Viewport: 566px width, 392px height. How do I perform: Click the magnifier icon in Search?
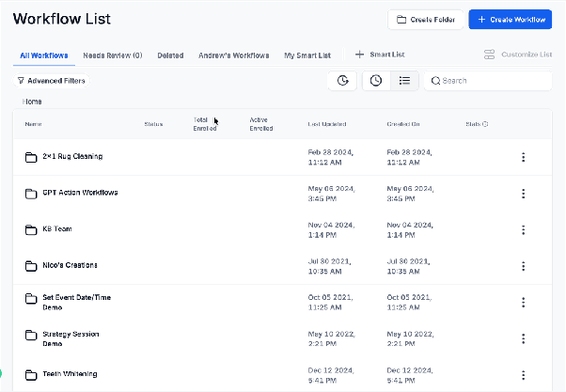[x=435, y=81]
